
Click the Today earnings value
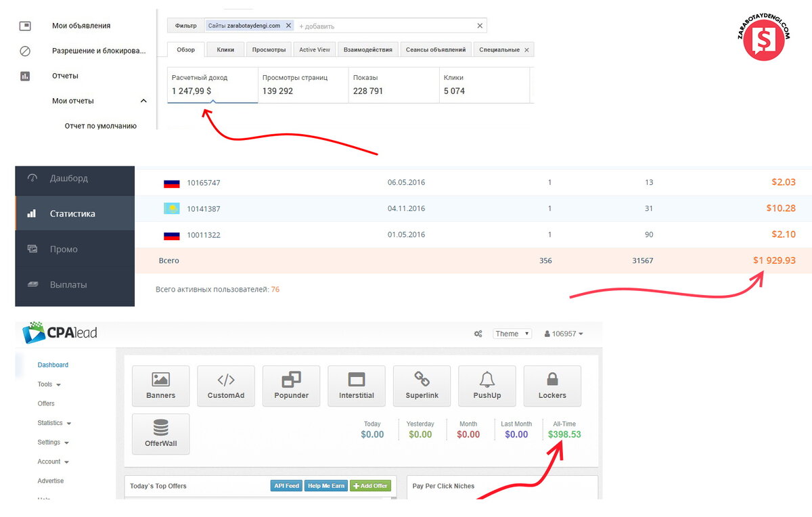point(372,434)
